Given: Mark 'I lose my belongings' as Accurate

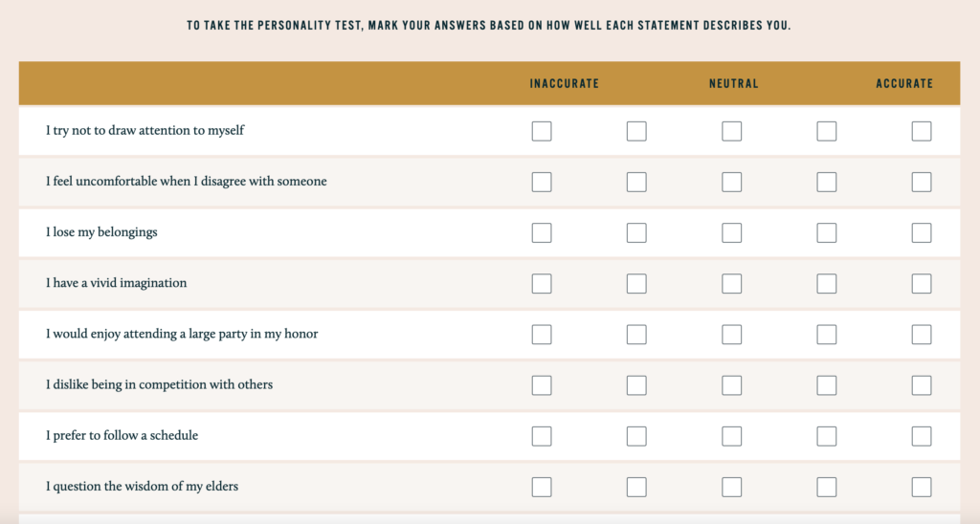Looking at the screenshot, I should (x=922, y=232).
